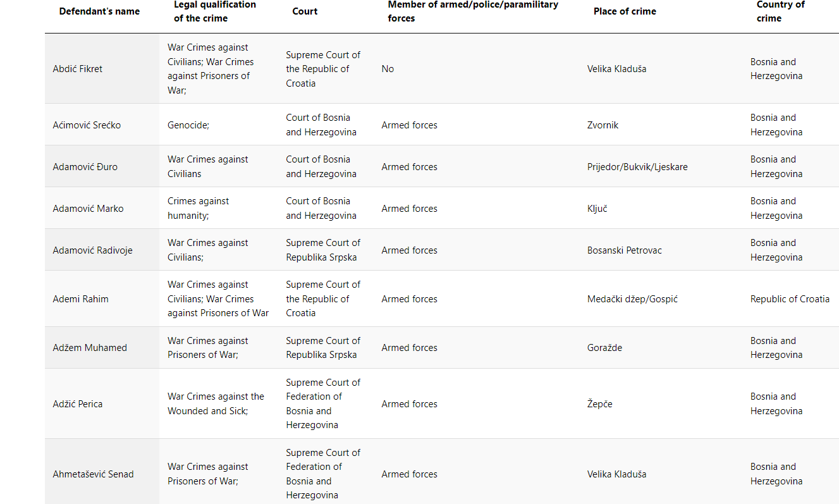
Task: Open the Ademi Rahim entry
Action: 80,299
